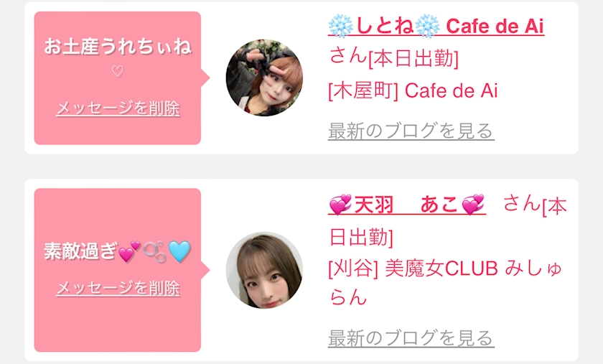The width and height of the screenshot is (603, 364).
Task: Click the [木屋町] Cafe de Ai shop text
Action: coord(413,91)
